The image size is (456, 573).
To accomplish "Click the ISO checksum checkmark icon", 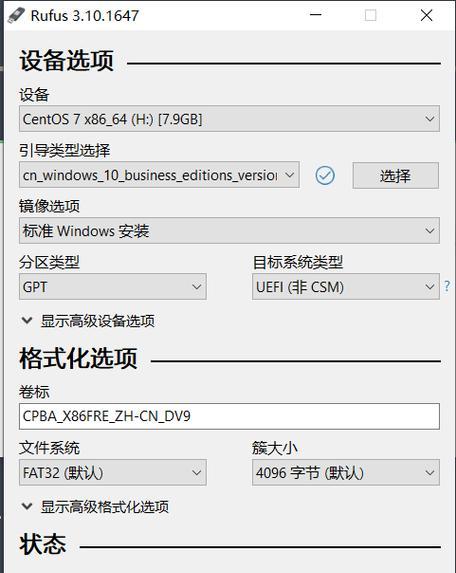I will pos(325,175).
